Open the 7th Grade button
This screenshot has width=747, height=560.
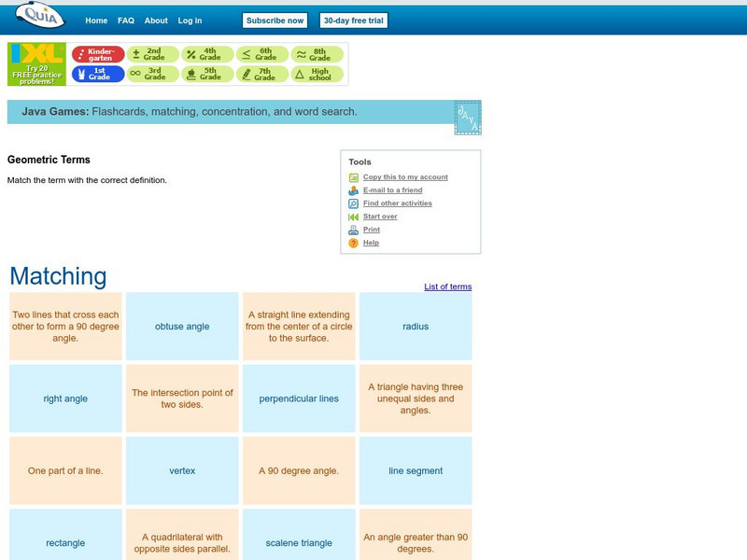point(262,74)
